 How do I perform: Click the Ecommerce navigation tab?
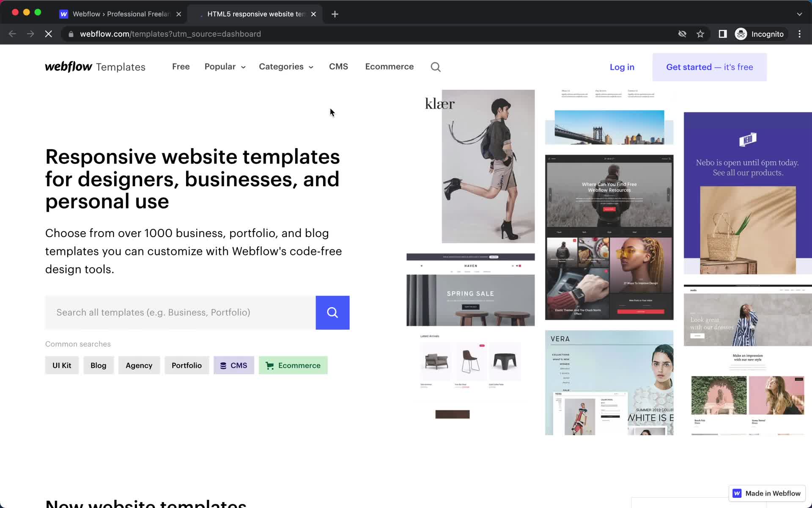pos(390,67)
